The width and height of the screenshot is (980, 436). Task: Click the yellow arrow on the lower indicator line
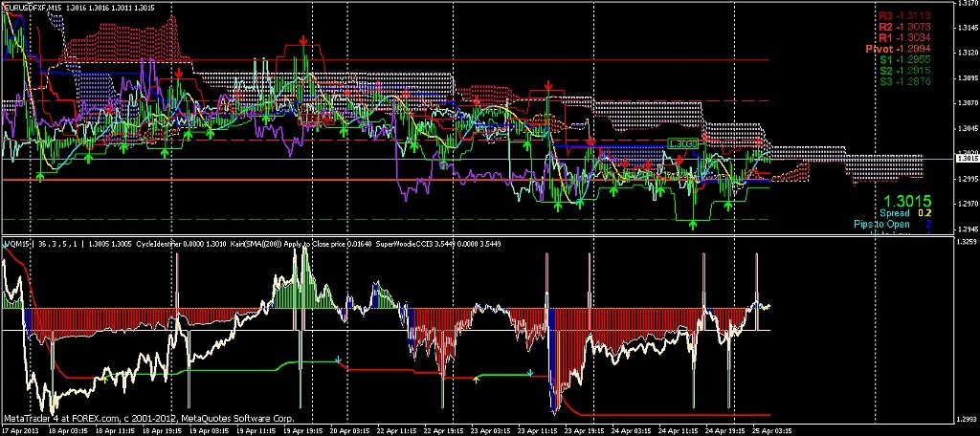tap(477, 380)
